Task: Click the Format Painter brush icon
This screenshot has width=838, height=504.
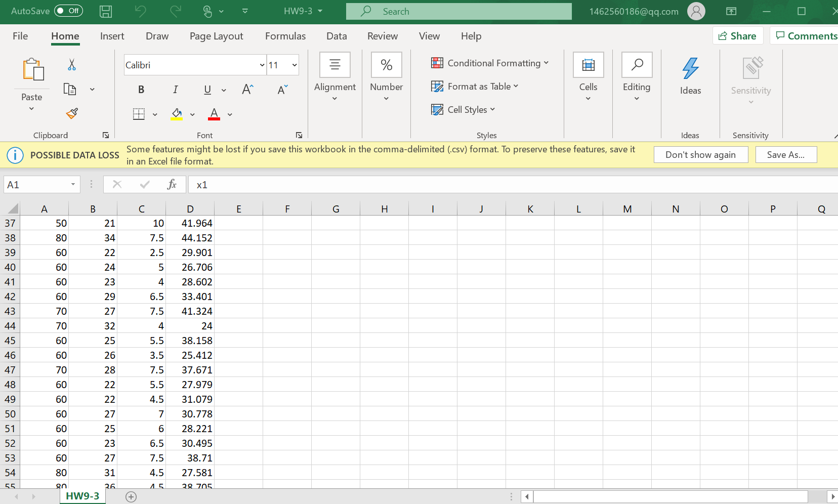Action: pos(72,113)
